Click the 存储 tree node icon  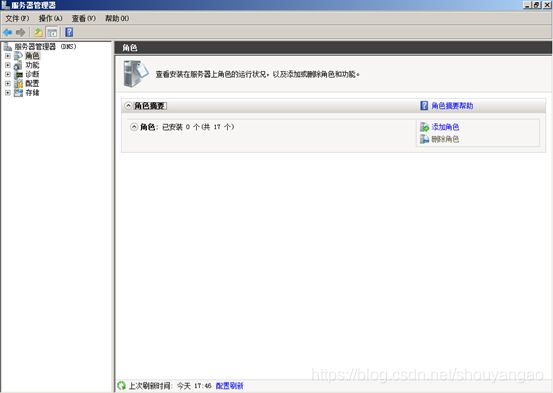point(18,93)
